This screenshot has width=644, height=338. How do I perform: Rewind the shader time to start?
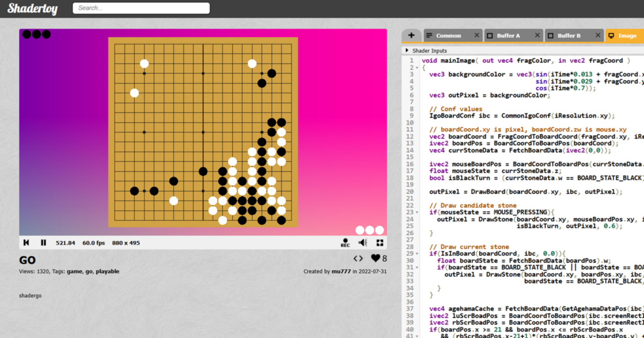coord(27,242)
